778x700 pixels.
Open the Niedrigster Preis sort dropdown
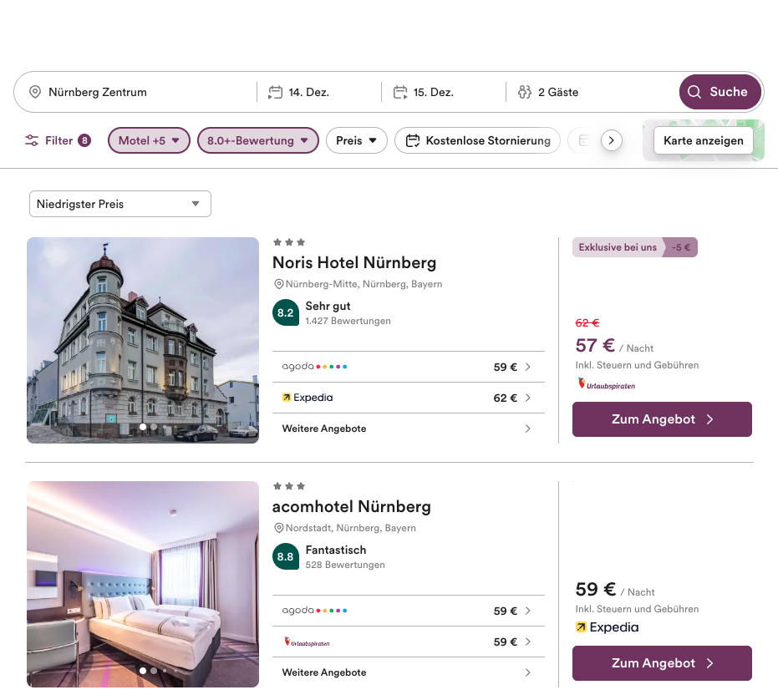click(x=119, y=204)
